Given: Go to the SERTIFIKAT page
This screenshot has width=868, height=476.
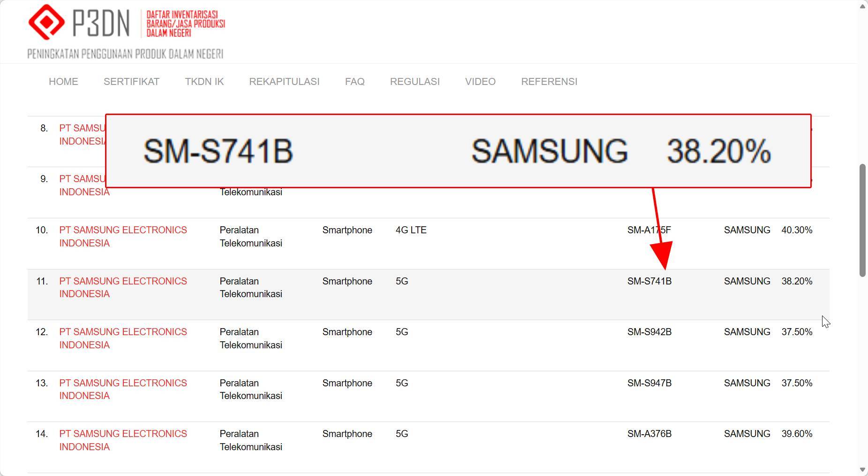Looking at the screenshot, I should point(131,82).
